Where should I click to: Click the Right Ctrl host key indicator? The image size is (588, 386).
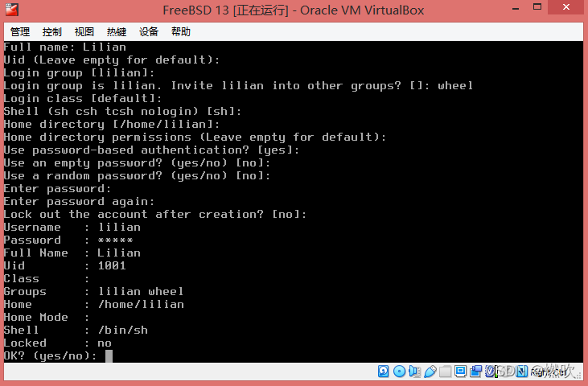point(549,372)
